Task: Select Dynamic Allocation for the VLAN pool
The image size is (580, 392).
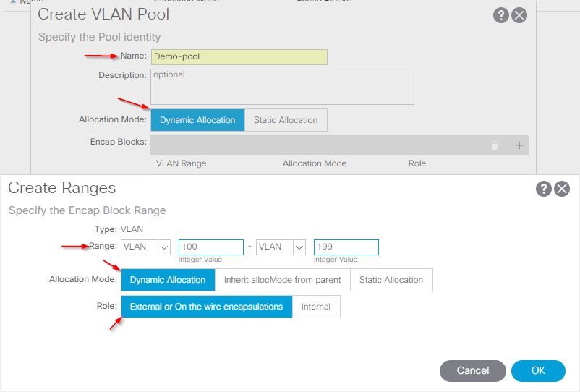Action: [x=197, y=120]
